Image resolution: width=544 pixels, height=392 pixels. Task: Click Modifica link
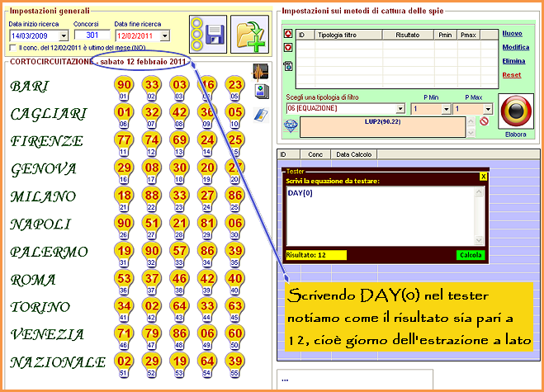516,47
